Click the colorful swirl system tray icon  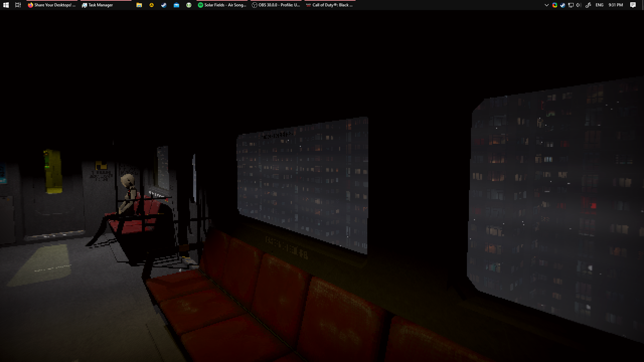point(555,5)
